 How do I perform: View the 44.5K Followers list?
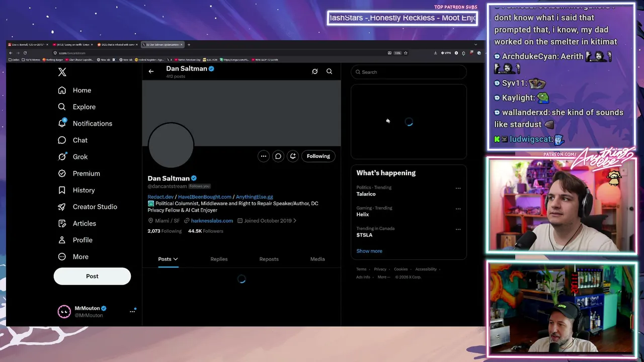(x=206, y=231)
